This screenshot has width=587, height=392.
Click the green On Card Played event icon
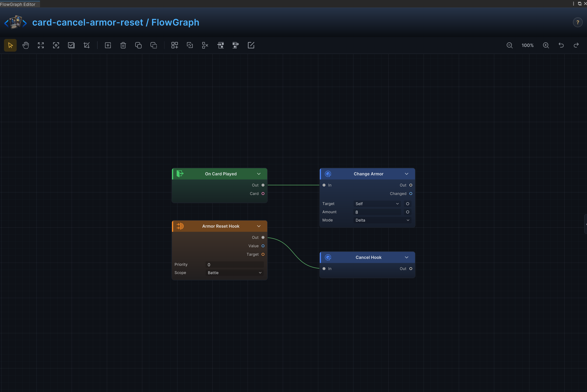pos(180,174)
